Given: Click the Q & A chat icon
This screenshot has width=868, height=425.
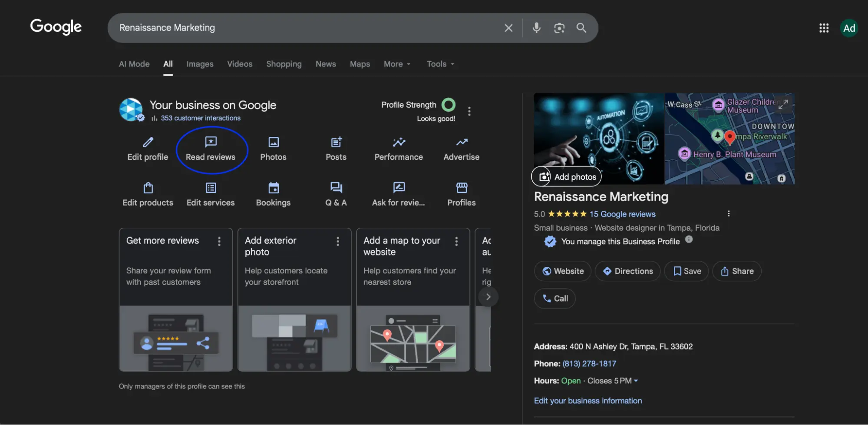Looking at the screenshot, I should click(335, 188).
